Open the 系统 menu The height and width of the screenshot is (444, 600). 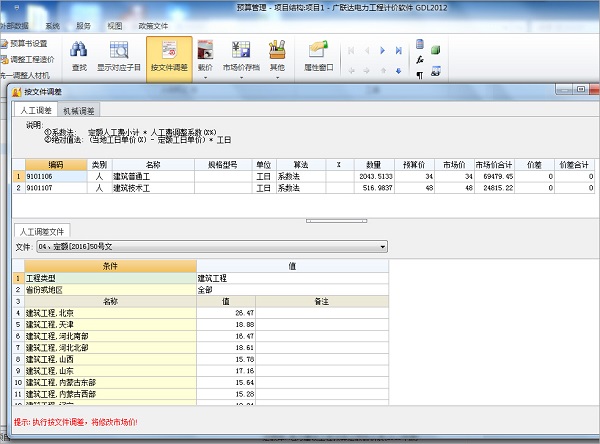coord(53,26)
